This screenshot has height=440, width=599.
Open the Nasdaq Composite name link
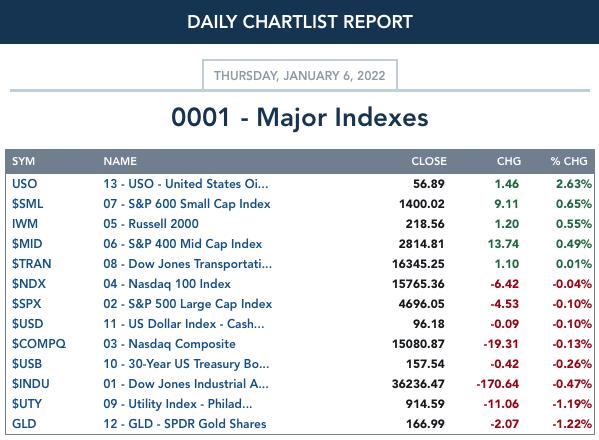tap(169, 344)
